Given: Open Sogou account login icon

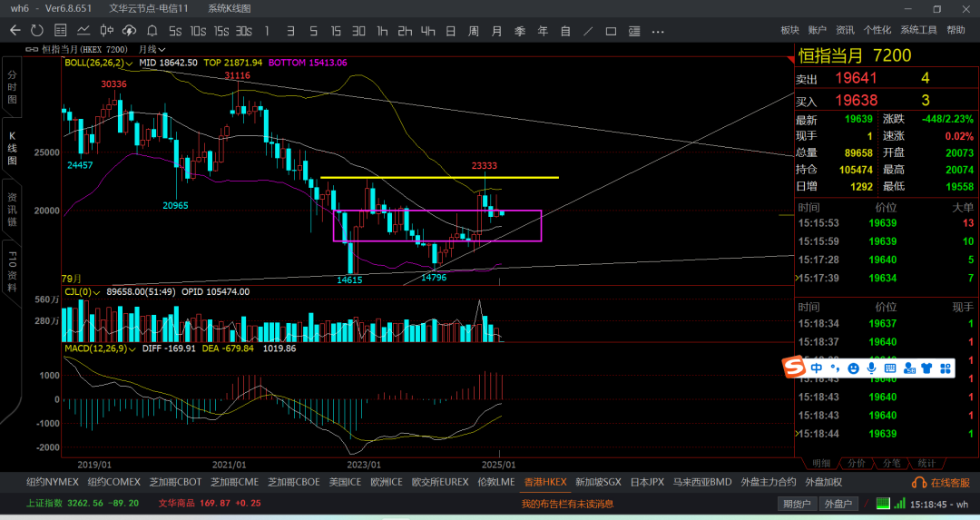Looking at the screenshot, I should [908, 368].
